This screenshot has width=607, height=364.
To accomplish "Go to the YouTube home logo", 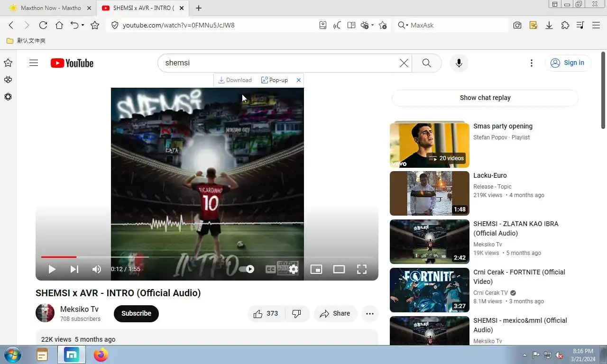I will click(x=72, y=63).
